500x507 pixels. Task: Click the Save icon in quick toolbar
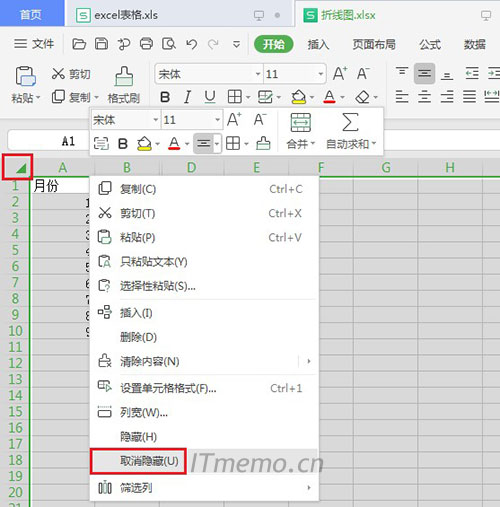coord(101,44)
